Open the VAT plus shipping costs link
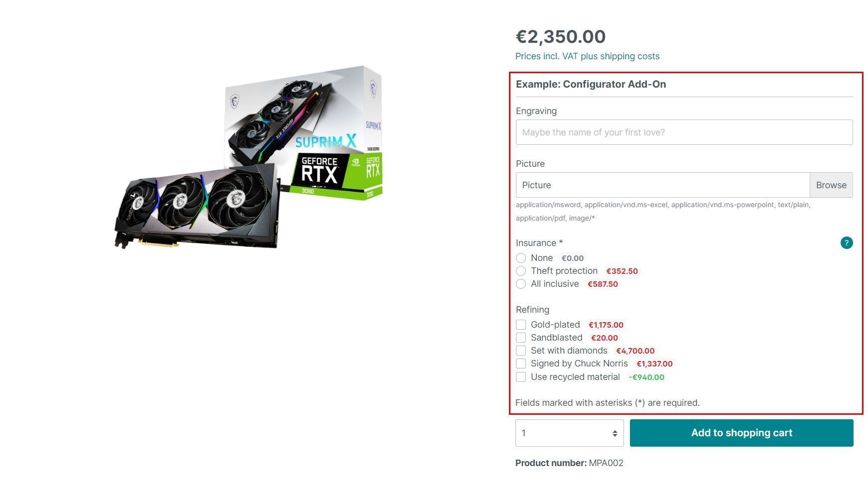Screen dimensions: 868x485 [x=587, y=56]
